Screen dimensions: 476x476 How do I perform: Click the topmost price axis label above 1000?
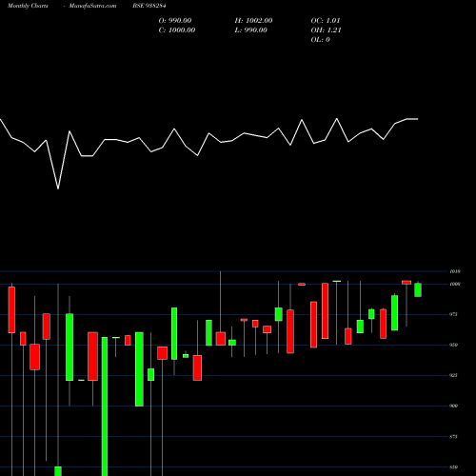(455, 271)
